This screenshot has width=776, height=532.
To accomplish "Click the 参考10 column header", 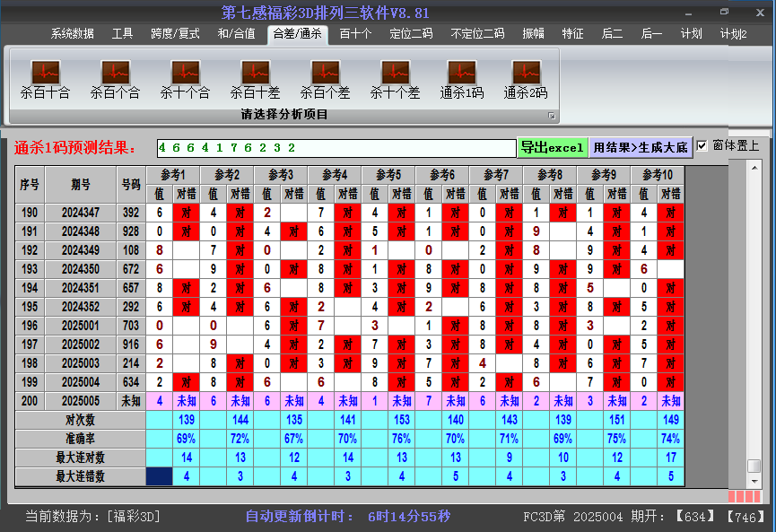I will pos(658,175).
